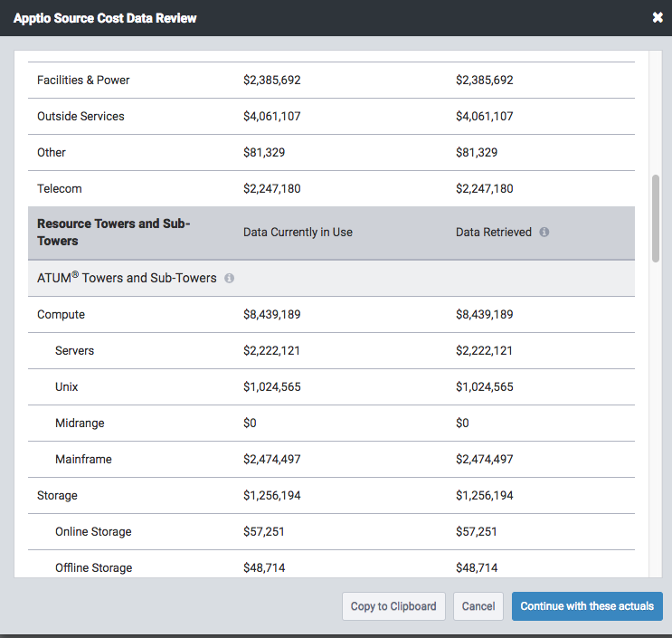Click Outside Services retrieved value $4,061,107
This screenshot has width=672, height=638.
(485, 116)
